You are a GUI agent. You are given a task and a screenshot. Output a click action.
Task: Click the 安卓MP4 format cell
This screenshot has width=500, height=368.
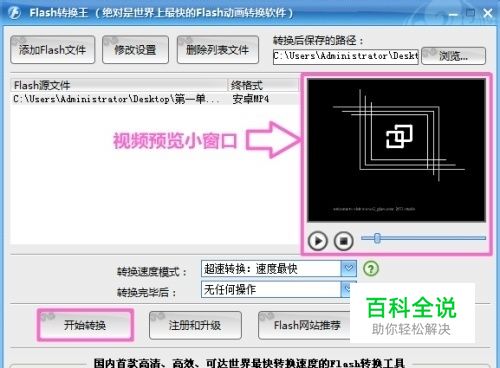tap(251, 99)
